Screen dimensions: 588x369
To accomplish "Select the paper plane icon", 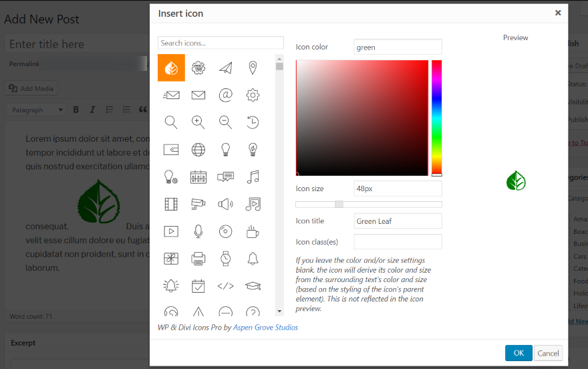I will tap(225, 68).
